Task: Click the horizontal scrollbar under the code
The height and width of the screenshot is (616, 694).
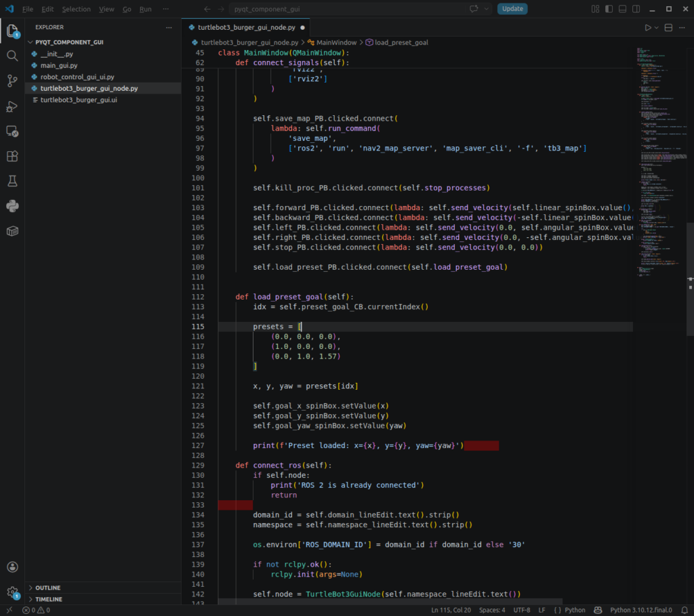Action: pyautogui.click(x=390, y=602)
